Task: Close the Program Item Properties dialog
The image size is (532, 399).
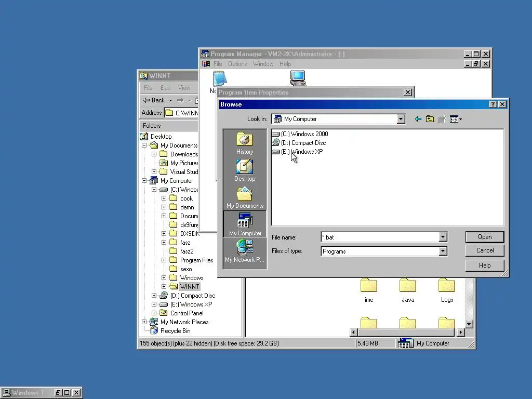Action: [408, 92]
